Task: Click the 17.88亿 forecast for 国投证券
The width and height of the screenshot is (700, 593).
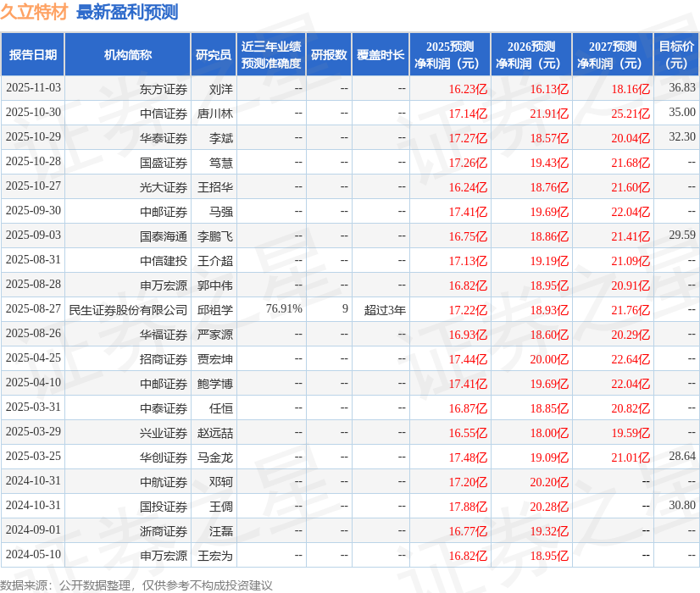Action: pyautogui.click(x=469, y=506)
